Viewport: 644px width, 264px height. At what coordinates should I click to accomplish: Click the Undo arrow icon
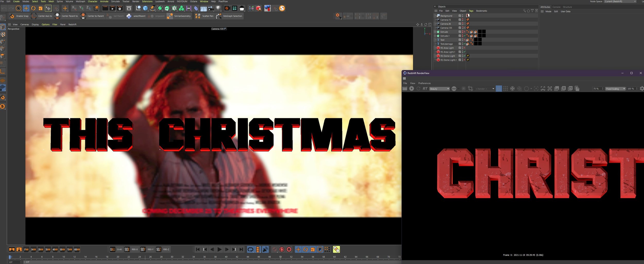click(x=4, y=8)
